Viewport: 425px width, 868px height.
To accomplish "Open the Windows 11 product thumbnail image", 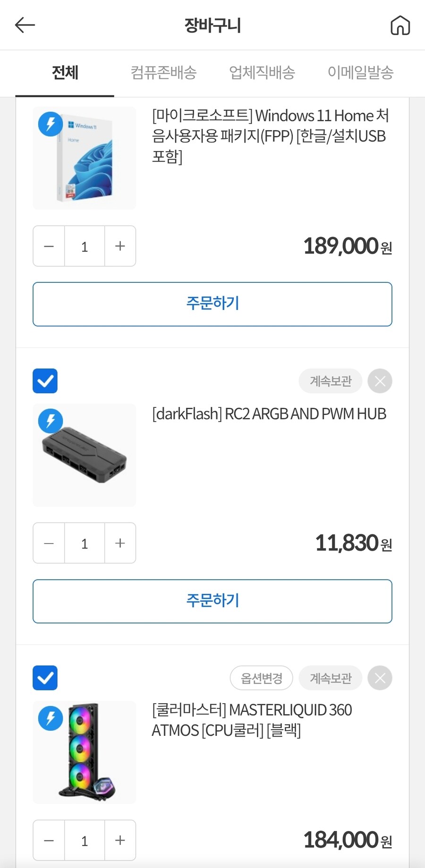I will [x=84, y=158].
